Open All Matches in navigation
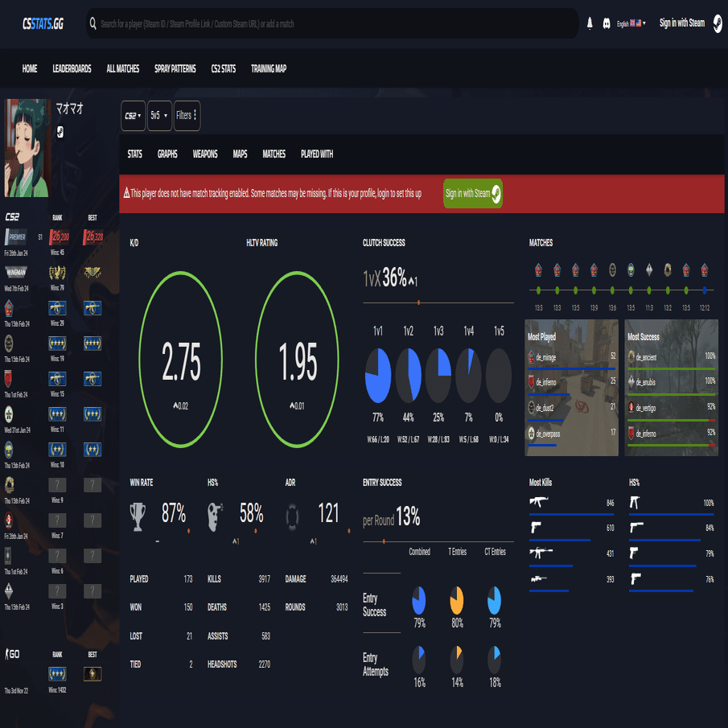728x728 pixels. 122,68
